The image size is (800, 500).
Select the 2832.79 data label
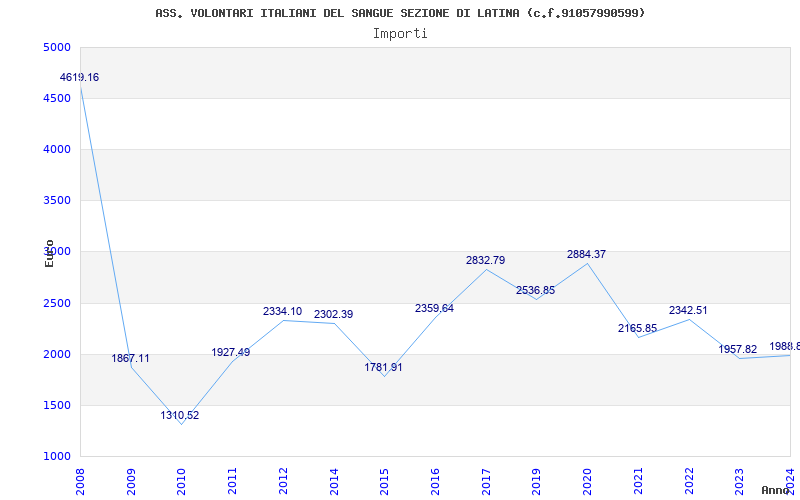pyautogui.click(x=485, y=261)
